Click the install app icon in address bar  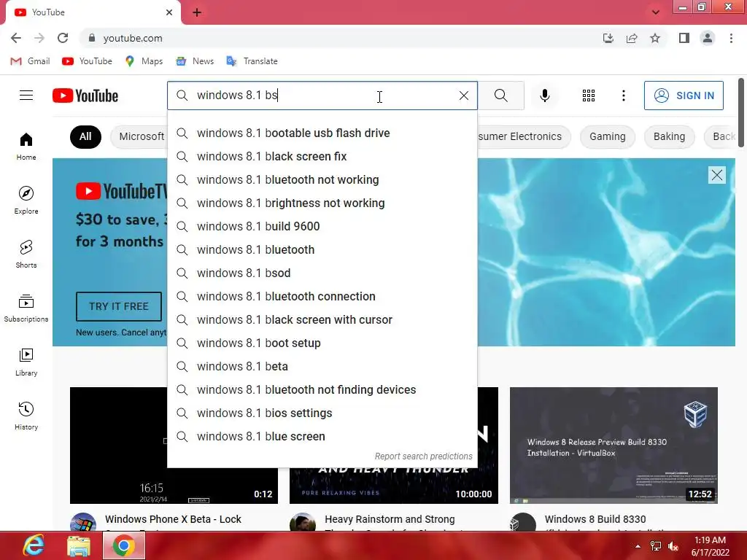[x=608, y=38]
